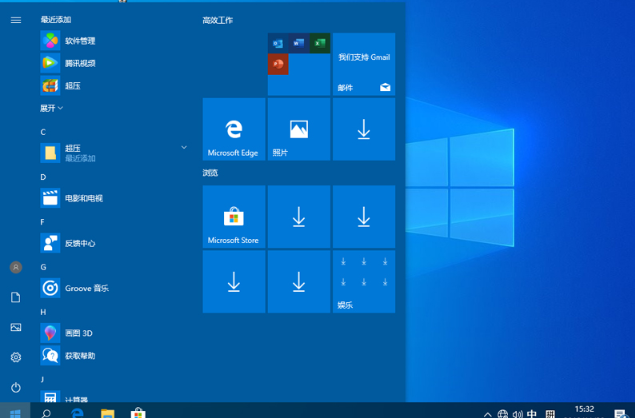Open 画图 3D app

(113, 333)
